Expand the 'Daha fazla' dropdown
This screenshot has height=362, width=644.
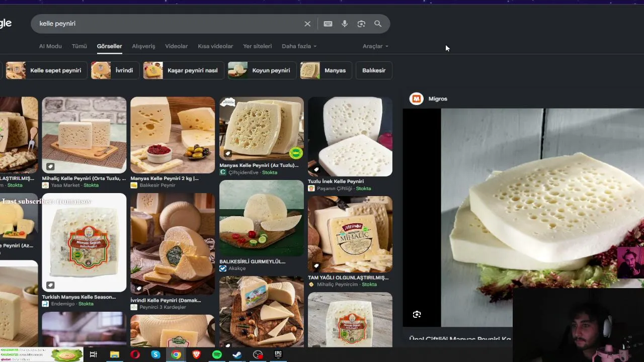point(299,46)
